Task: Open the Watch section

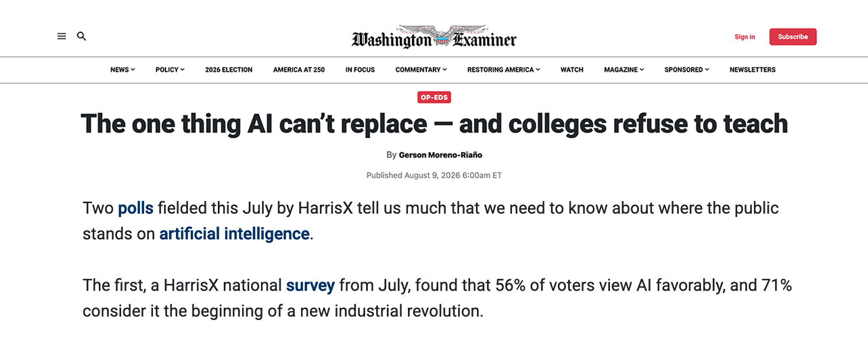Action: click(572, 70)
